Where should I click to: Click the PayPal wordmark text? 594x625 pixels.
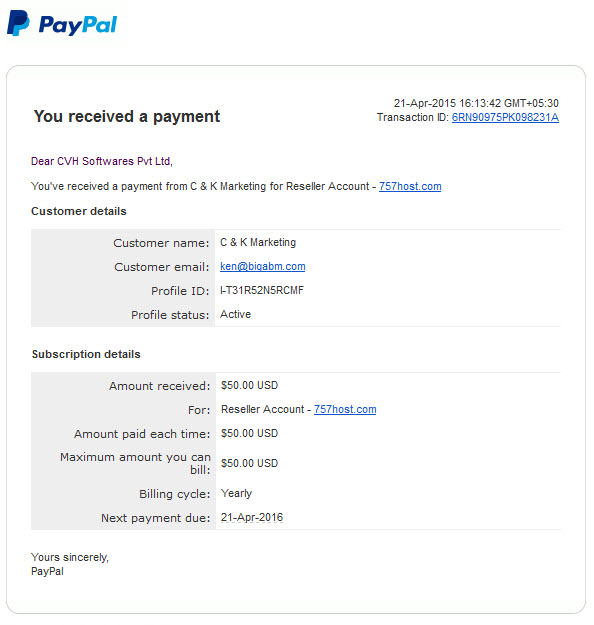click(x=78, y=25)
